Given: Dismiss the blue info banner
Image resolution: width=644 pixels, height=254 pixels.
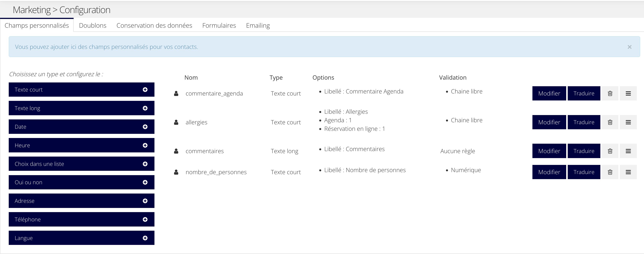Looking at the screenshot, I should (x=630, y=47).
